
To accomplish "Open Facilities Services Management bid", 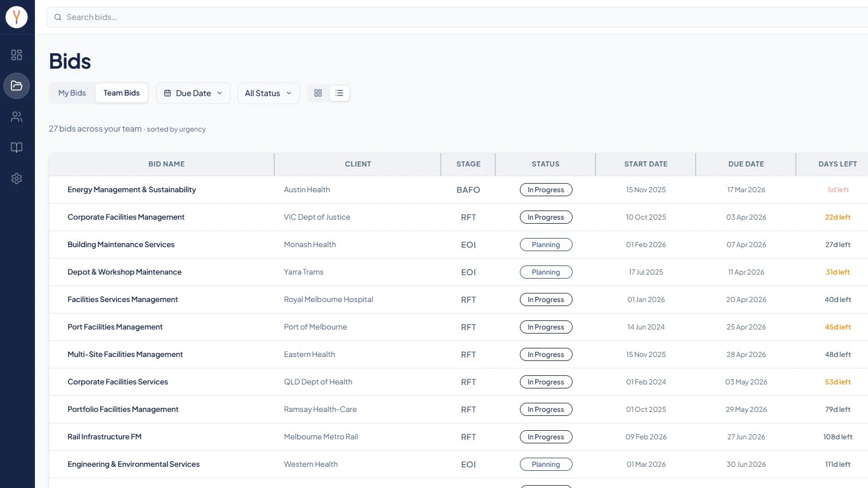I will 123,300.
